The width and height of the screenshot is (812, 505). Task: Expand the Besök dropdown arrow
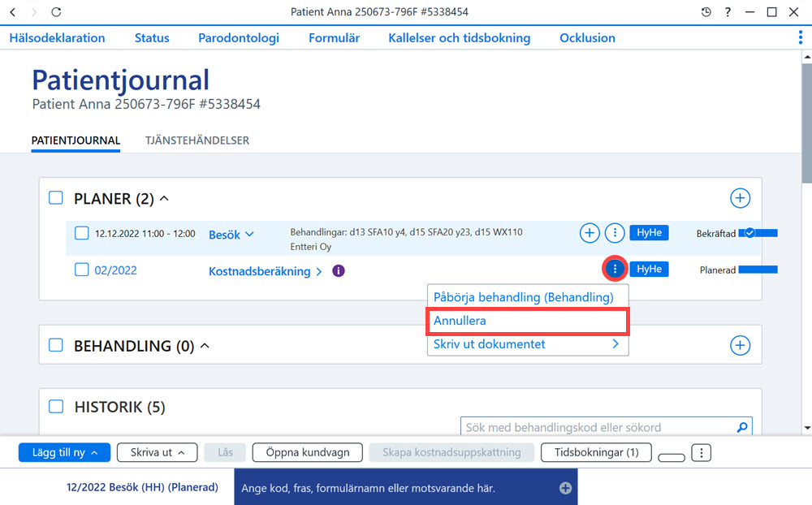tap(249, 234)
